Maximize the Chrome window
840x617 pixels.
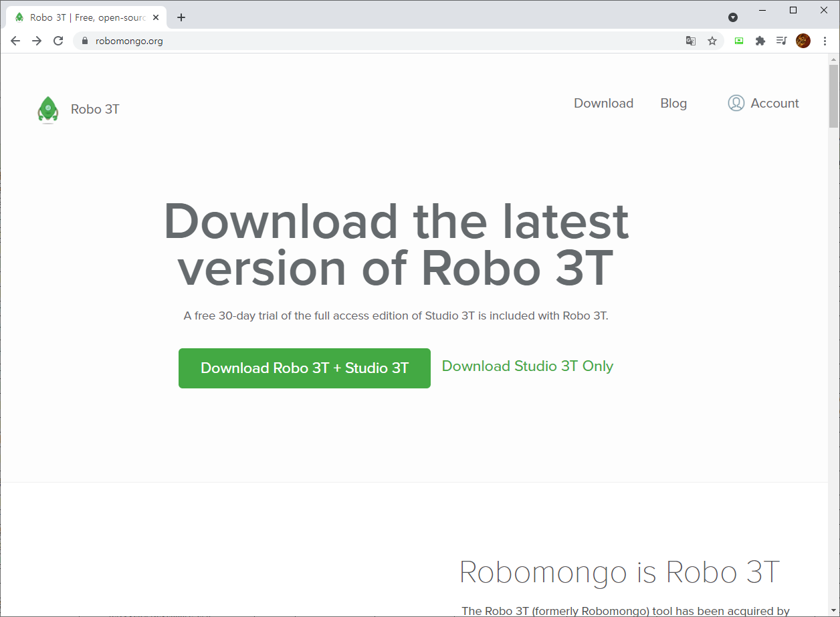point(793,10)
